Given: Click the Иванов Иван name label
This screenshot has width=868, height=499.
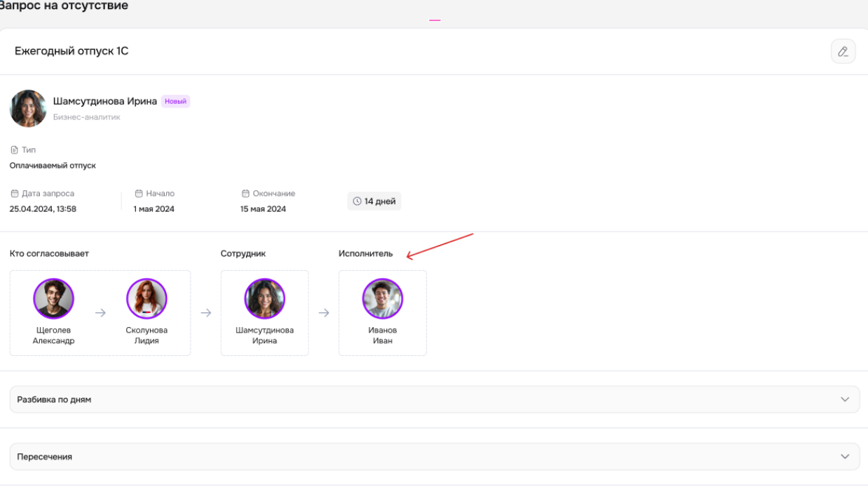Looking at the screenshot, I should [383, 335].
